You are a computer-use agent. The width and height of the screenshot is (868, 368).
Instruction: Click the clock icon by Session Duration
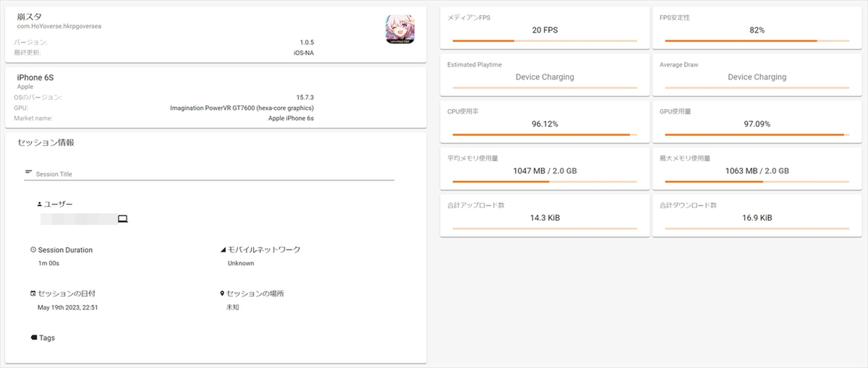tap(33, 250)
